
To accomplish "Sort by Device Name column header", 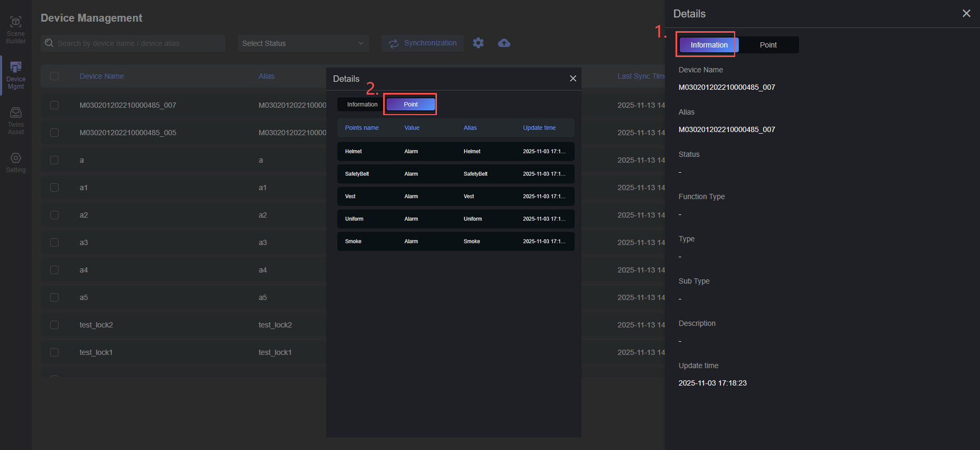I will pyautogui.click(x=102, y=76).
